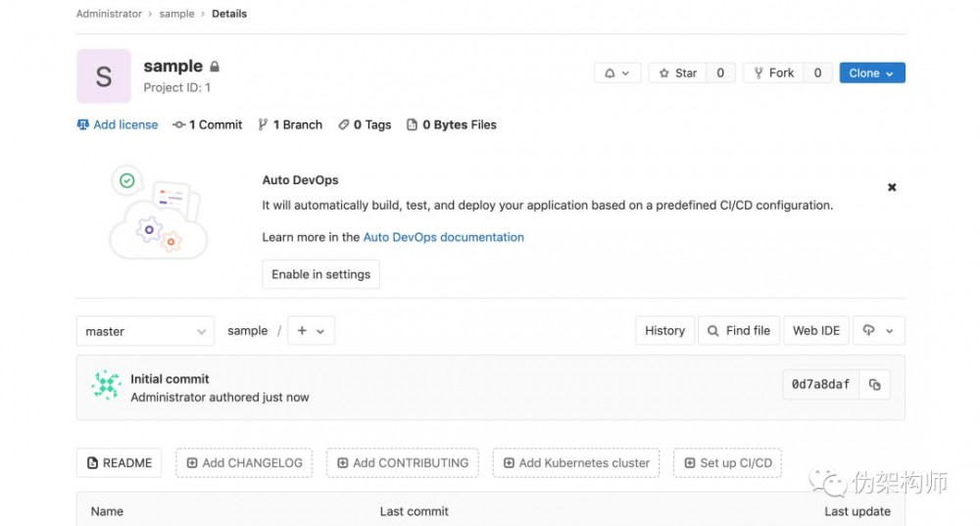Open the Web IDE
The width and height of the screenshot is (980, 526).
(815, 331)
